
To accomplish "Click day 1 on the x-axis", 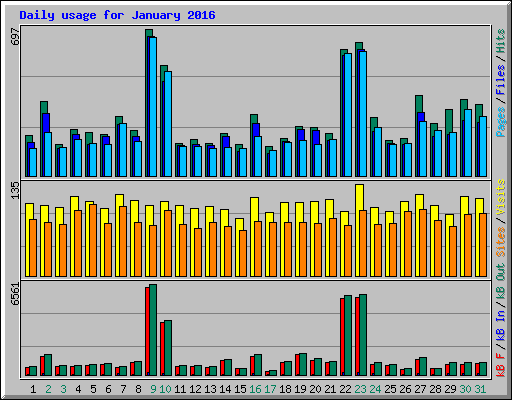I will 33,389.
